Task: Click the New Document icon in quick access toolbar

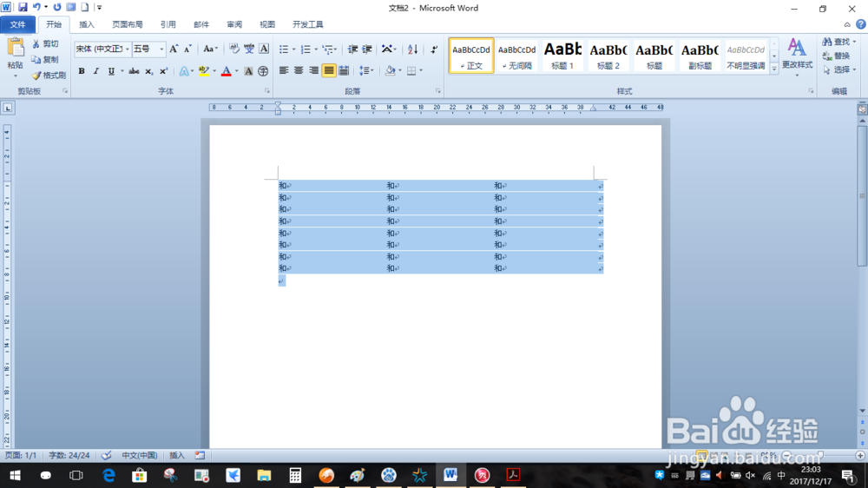Action: click(85, 7)
